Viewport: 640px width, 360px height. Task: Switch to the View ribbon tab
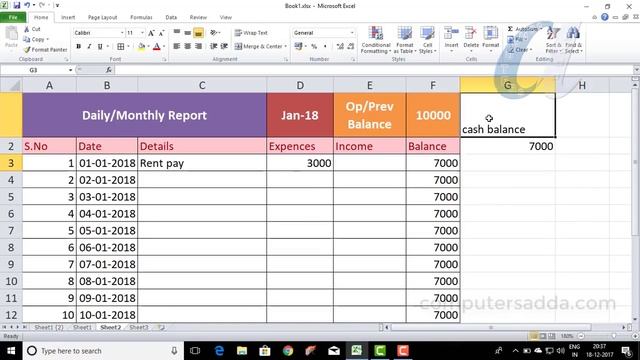click(225, 17)
